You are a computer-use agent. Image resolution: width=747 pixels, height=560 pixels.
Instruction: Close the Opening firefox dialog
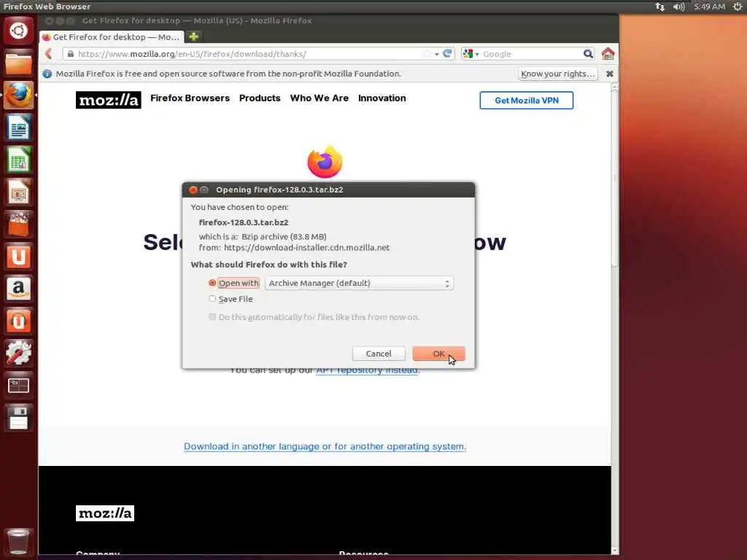193,190
